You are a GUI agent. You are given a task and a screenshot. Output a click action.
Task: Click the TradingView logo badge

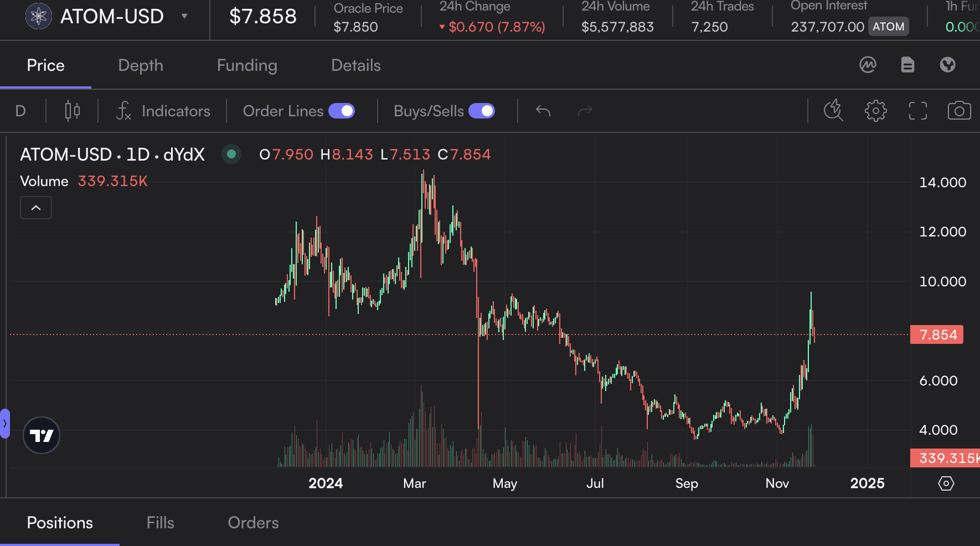42,435
